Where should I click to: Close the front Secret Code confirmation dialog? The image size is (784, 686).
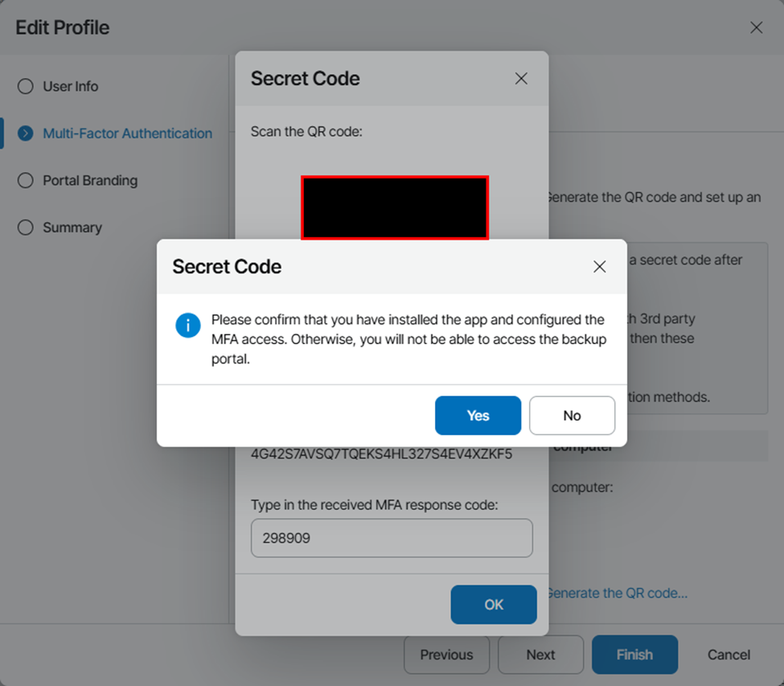(x=599, y=267)
